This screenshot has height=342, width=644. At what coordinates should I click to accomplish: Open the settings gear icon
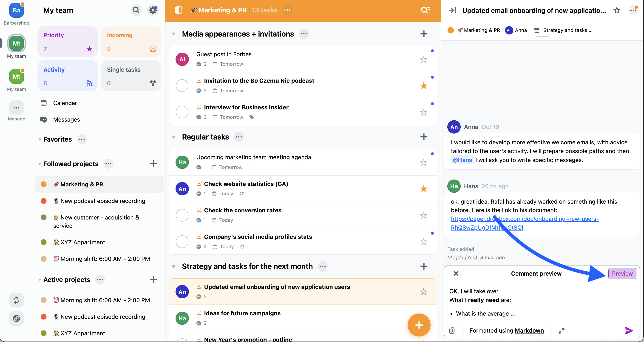[153, 10]
